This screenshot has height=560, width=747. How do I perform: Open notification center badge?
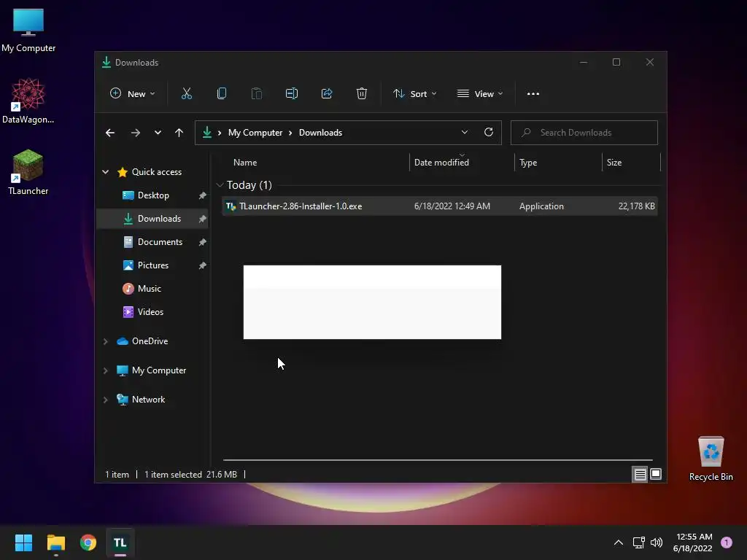tap(726, 542)
